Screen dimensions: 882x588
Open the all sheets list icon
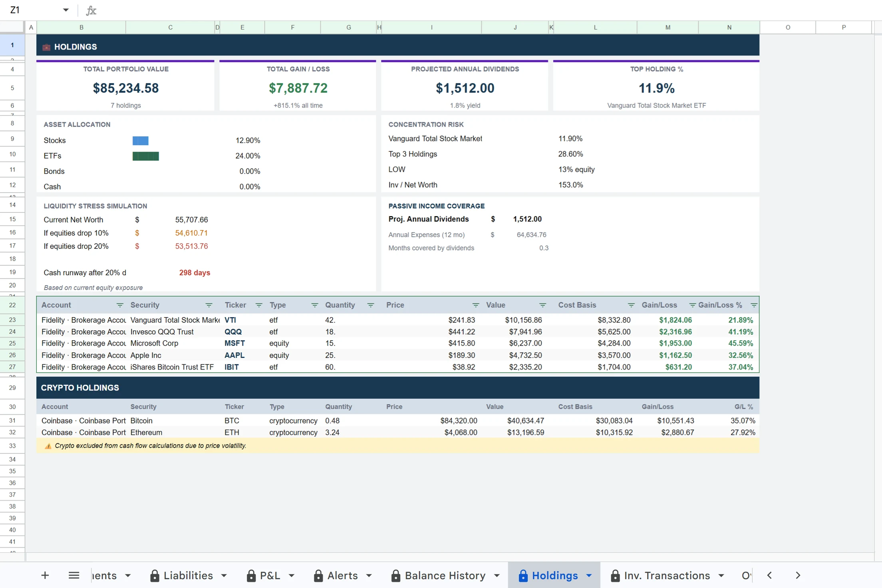[x=74, y=575]
